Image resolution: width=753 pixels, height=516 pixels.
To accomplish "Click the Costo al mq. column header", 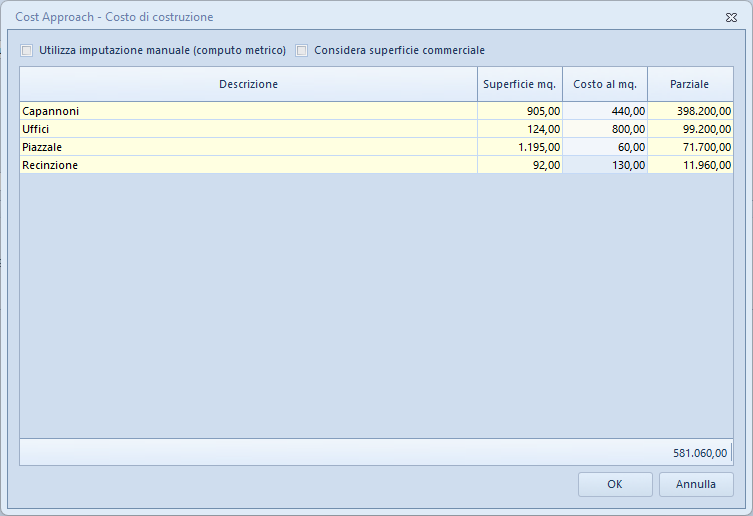I will 605,84.
